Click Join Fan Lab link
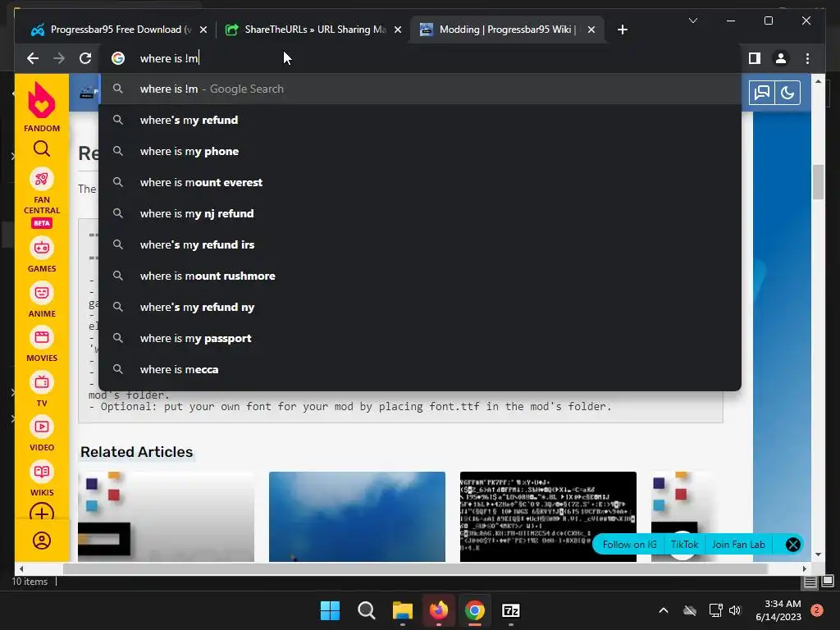The width and height of the screenshot is (840, 630). pos(738,545)
